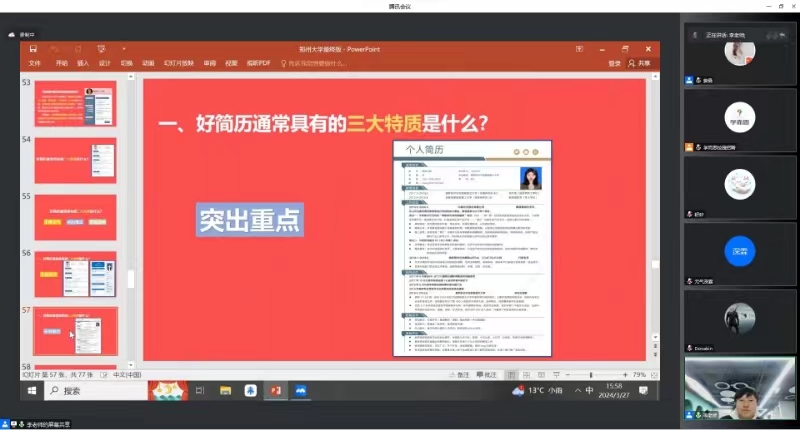The width and height of the screenshot is (800, 430).
Task: Open File Explorer from the taskbar
Action: click(226, 391)
